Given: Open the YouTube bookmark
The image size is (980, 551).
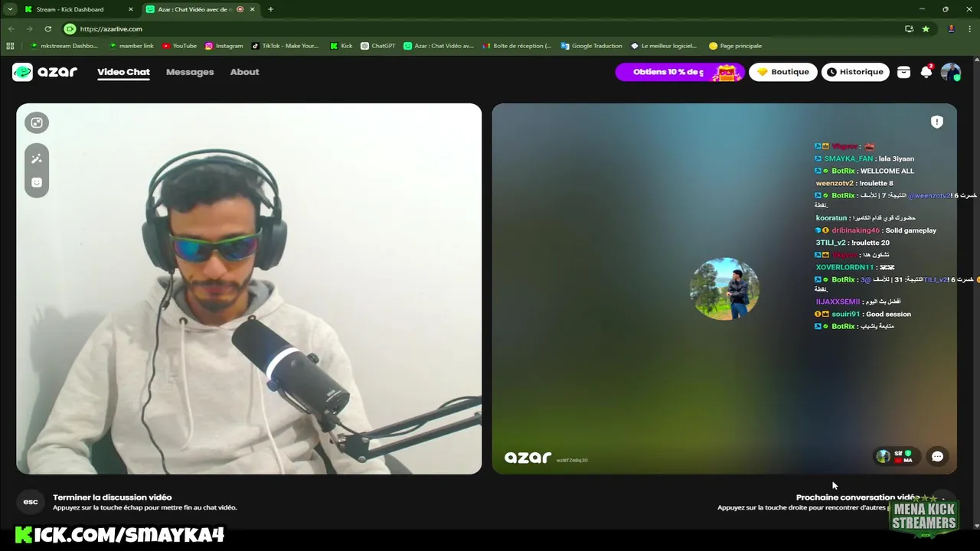Looking at the screenshot, I should tap(179, 46).
